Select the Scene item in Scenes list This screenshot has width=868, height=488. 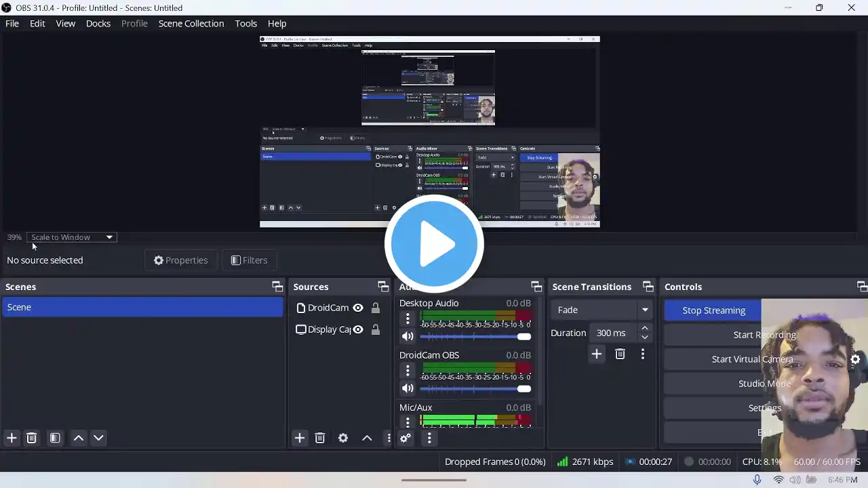tap(142, 307)
